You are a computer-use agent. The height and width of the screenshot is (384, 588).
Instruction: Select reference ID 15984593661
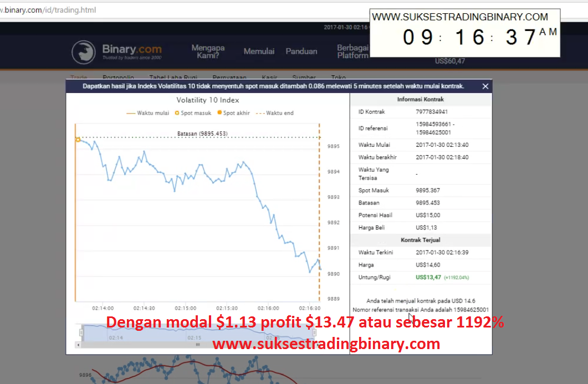pos(433,124)
